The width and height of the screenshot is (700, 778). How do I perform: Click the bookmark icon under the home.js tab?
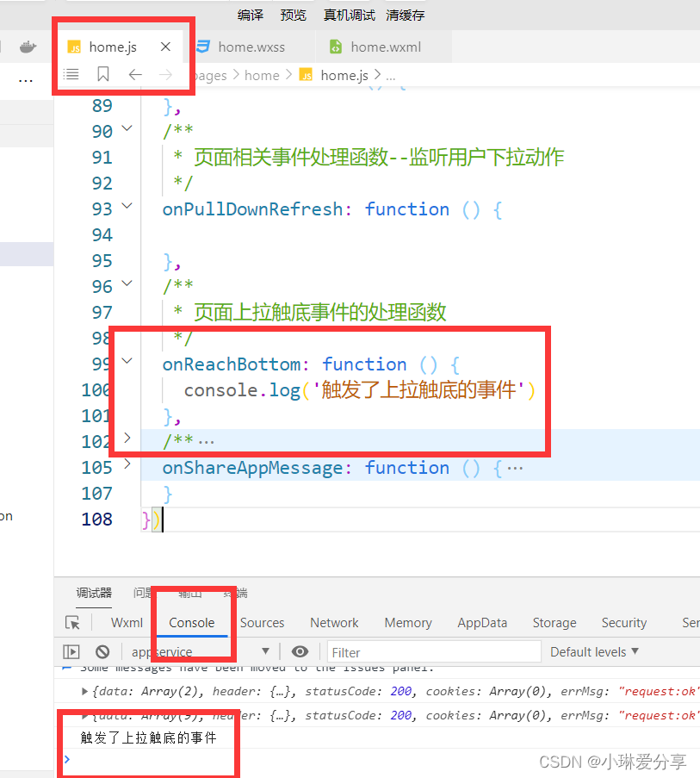(103, 74)
